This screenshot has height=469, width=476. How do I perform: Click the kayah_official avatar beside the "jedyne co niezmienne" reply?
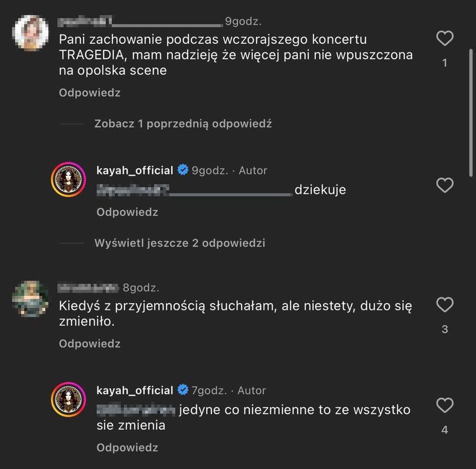coord(69,400)
